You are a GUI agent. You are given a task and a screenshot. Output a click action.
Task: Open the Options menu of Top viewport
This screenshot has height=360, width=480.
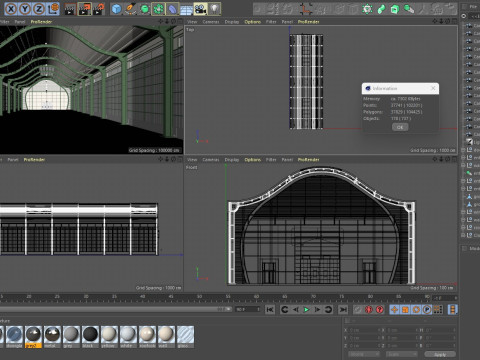coord(252,22)
